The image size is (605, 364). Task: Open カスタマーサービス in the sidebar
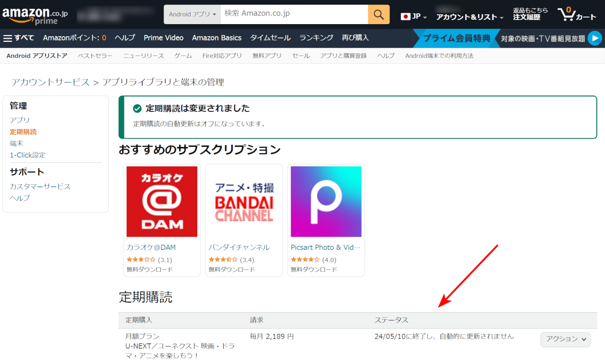pyautogui.click(x=40, y=187)
